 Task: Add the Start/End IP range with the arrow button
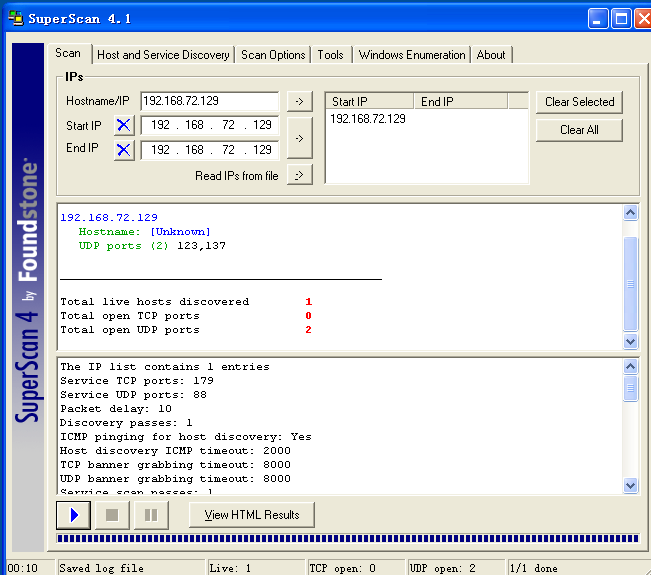point(300,138)
